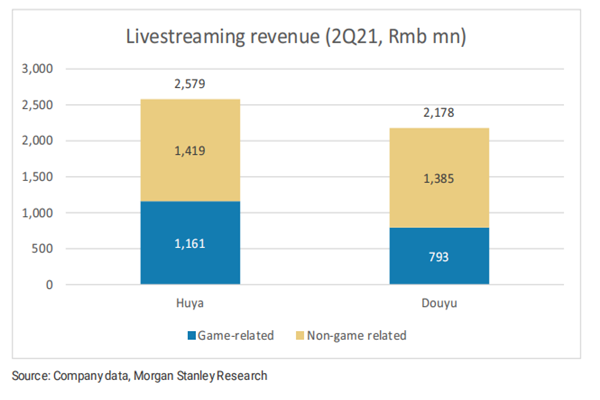
Task: Click the y-axis value 500
Action: (42, 249)
